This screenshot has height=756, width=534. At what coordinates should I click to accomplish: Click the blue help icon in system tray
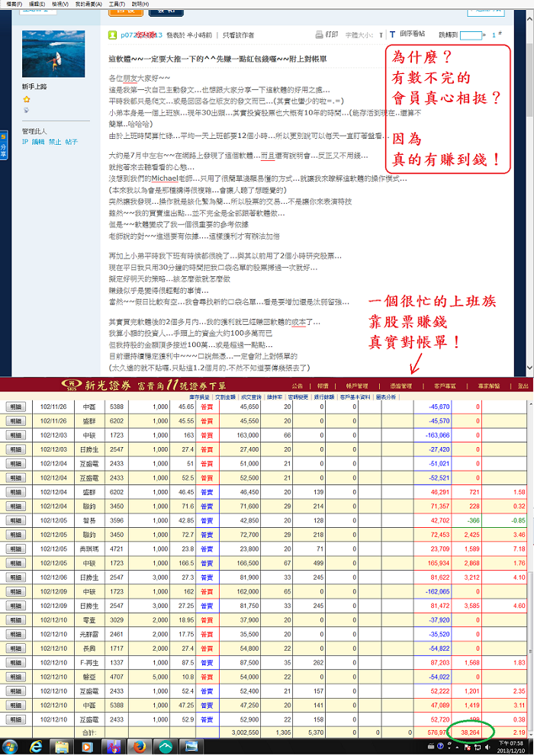[x=440, y=746]
